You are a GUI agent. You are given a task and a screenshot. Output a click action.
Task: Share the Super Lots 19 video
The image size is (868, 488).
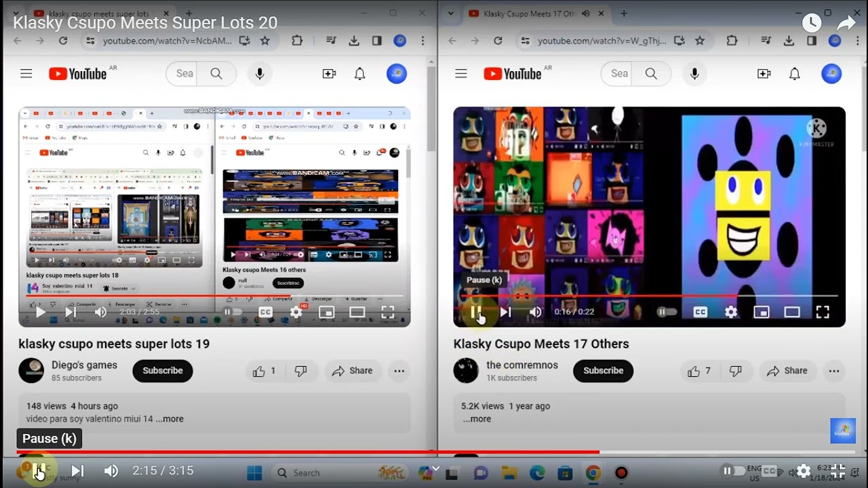[352, 371]
